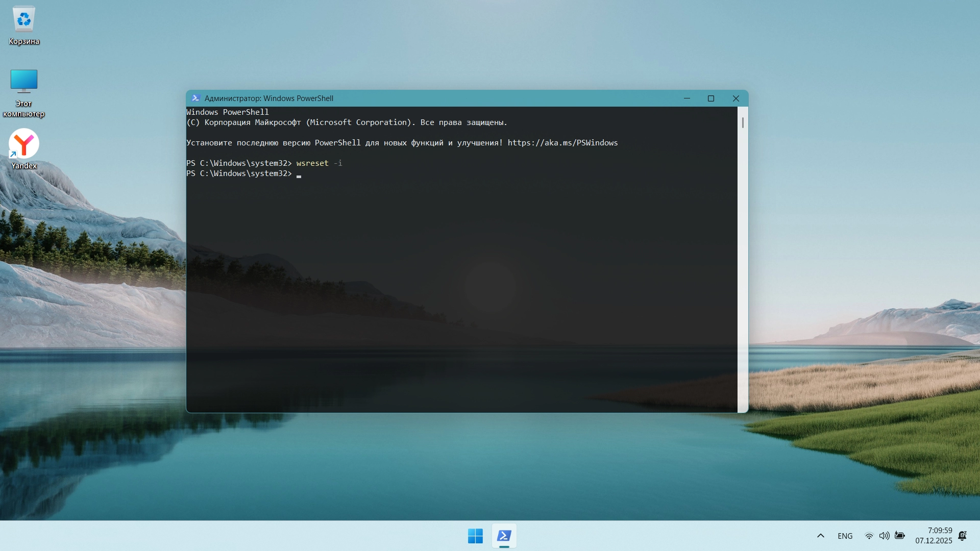Open the Windows Start button
The width and height of the screenshot is (980, 551).
[475, 536]
